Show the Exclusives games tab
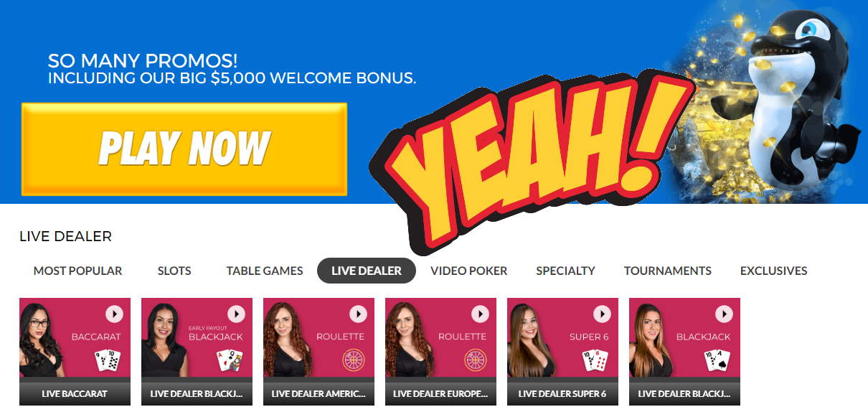868x412 pixels. [774, 271]
